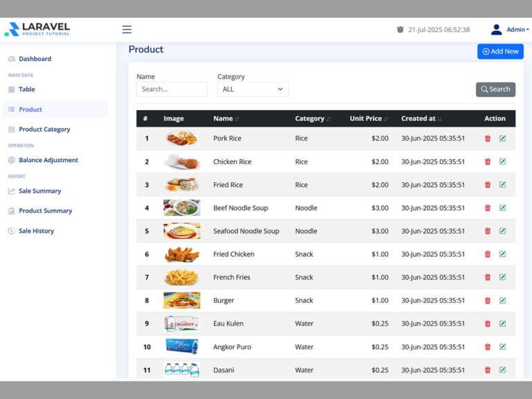Delete the Beef Noodle Soup row
Viewport: 532px width, 399px height.
point(488,208)
